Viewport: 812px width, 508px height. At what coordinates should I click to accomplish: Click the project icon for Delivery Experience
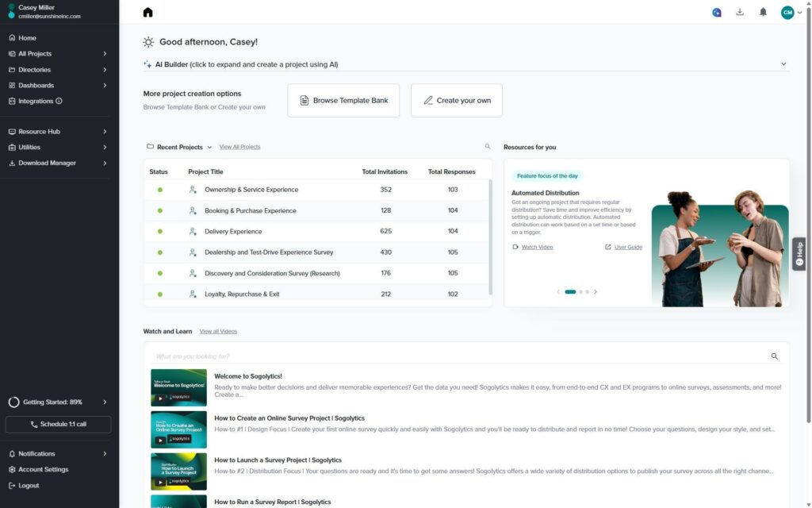(193, 231)
